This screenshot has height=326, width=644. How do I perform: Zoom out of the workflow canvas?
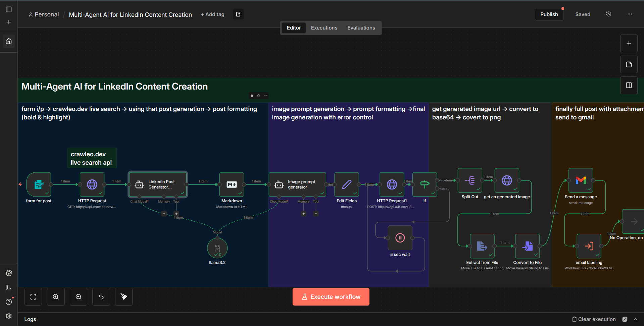click(78, 296)
